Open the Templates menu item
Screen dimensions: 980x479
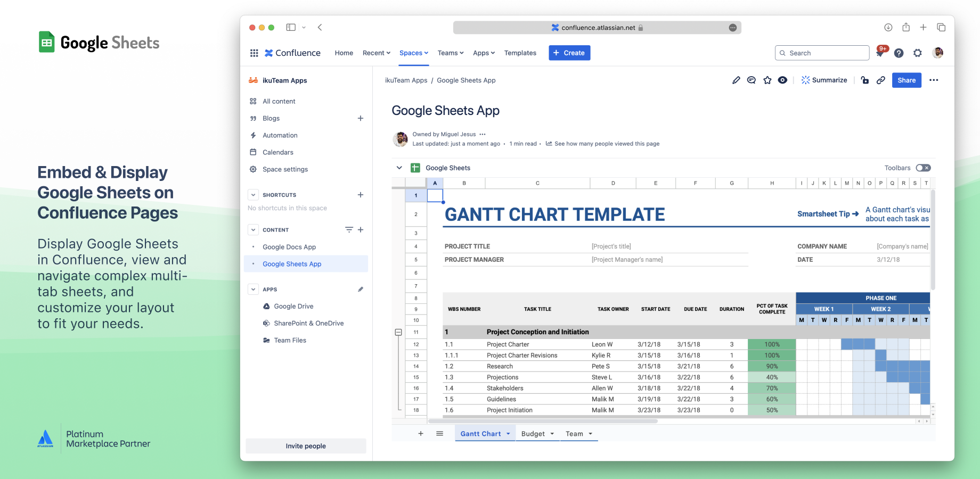pos(520,53)
